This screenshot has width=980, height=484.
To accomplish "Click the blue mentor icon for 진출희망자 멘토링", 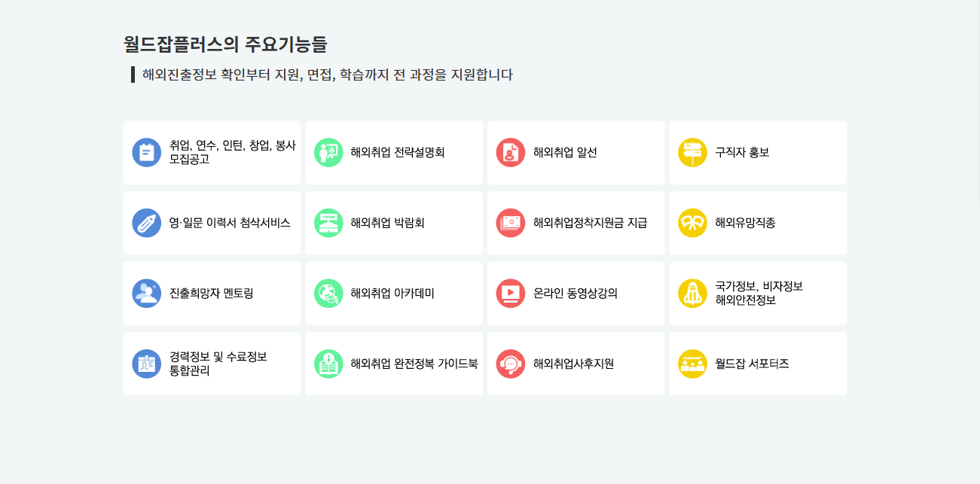I will point(147,294).
